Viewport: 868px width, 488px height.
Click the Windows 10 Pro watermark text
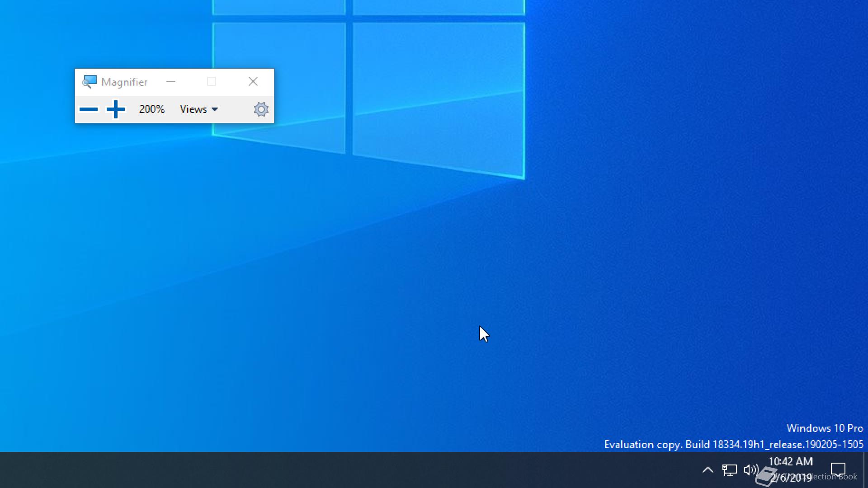(x=825, y=428)
